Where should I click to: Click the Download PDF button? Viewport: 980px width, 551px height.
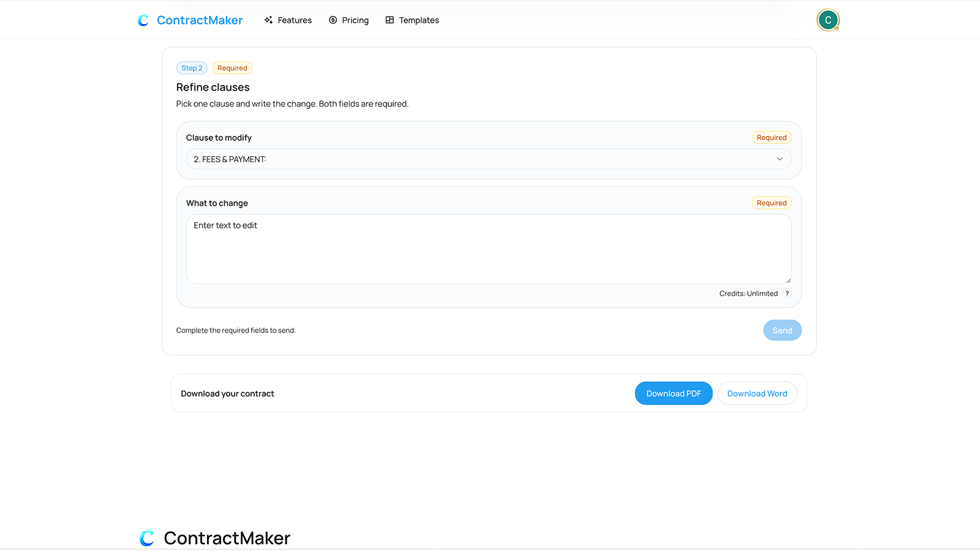[673, 393]
